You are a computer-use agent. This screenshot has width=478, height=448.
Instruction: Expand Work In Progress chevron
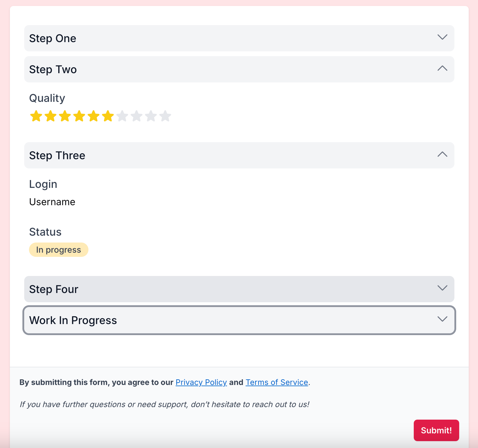click(x=442, y=319)
